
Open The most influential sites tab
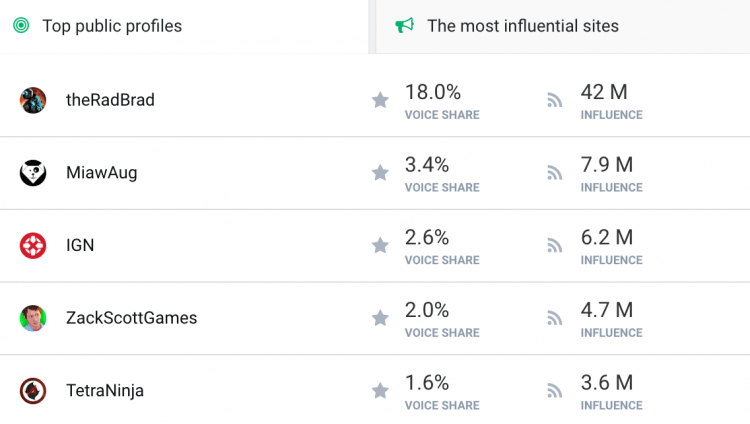point(563,26)
